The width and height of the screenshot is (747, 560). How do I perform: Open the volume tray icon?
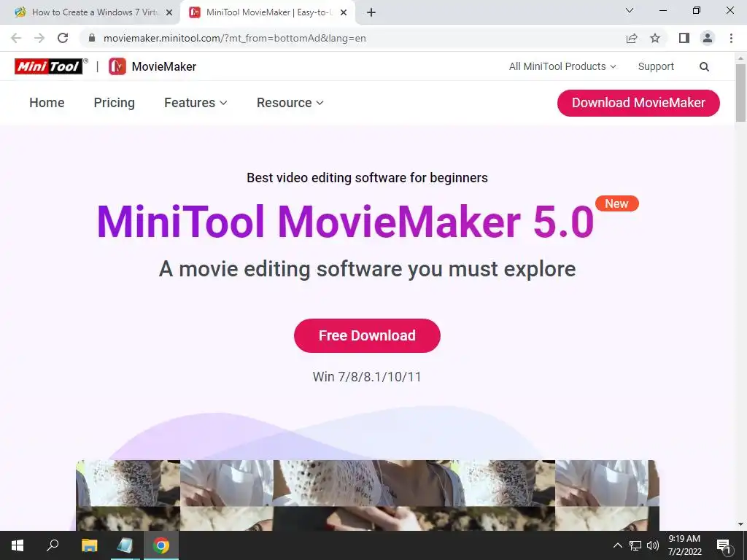(653, 545)
